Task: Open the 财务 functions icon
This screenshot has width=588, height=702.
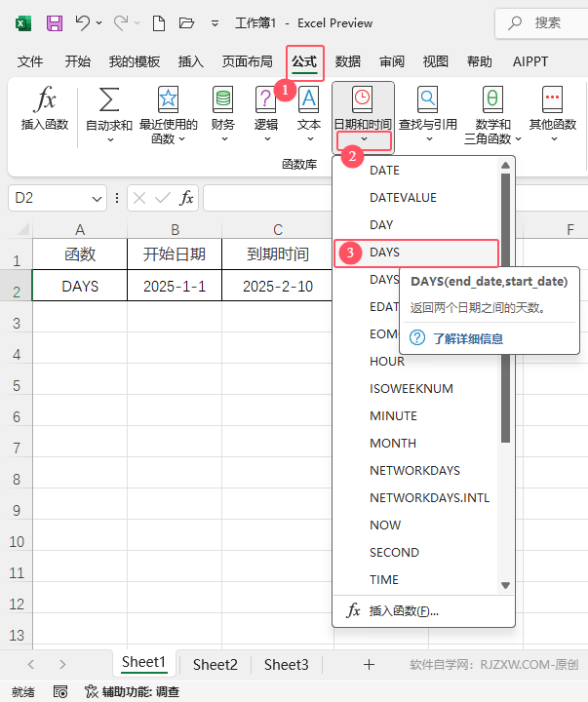Action: coord(223,99)
